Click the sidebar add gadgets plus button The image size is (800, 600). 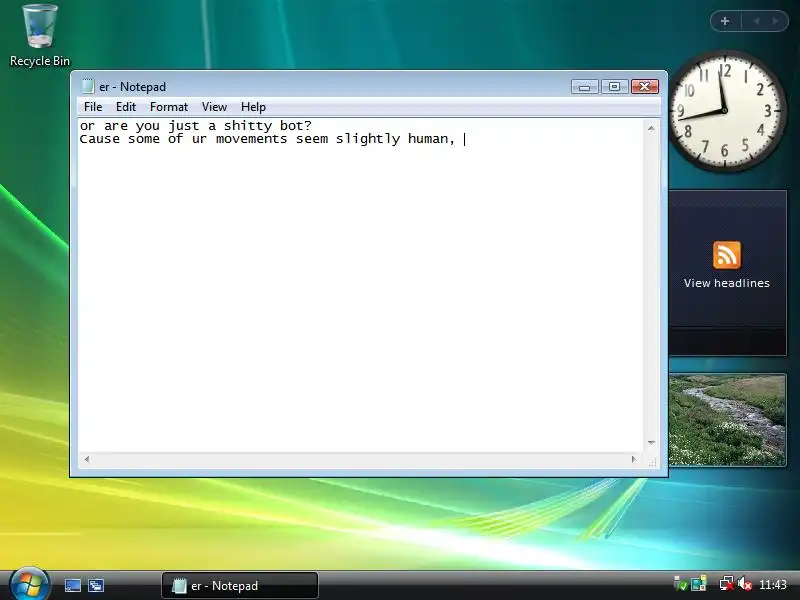[725, 21]
